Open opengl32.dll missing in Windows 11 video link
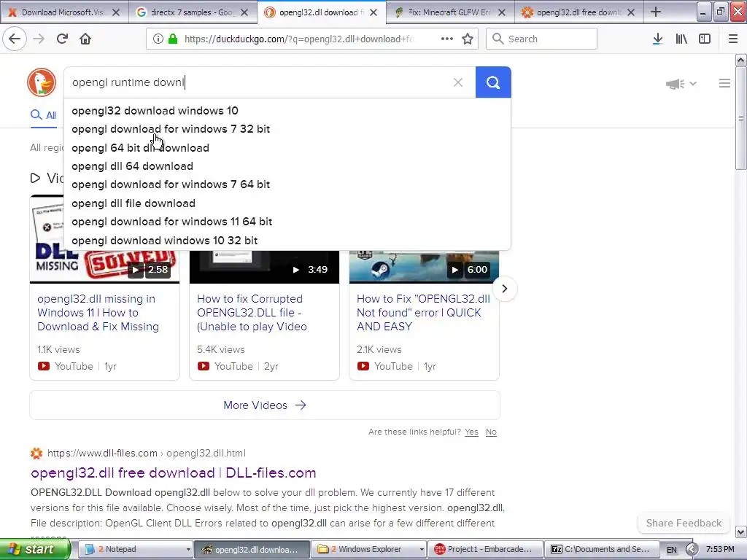747x560 pixels. (x=98, y=312)
